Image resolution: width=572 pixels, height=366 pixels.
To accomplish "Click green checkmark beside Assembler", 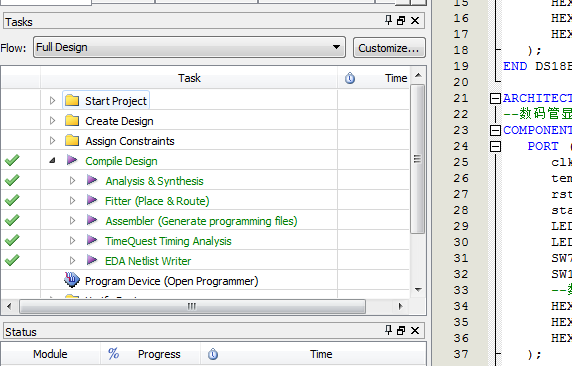I will (12, 220).
